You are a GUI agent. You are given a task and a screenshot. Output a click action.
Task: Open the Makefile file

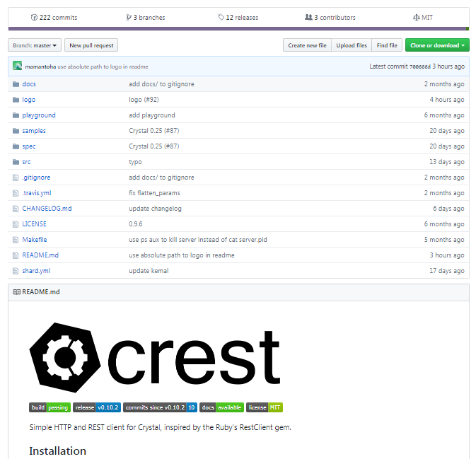35,240
